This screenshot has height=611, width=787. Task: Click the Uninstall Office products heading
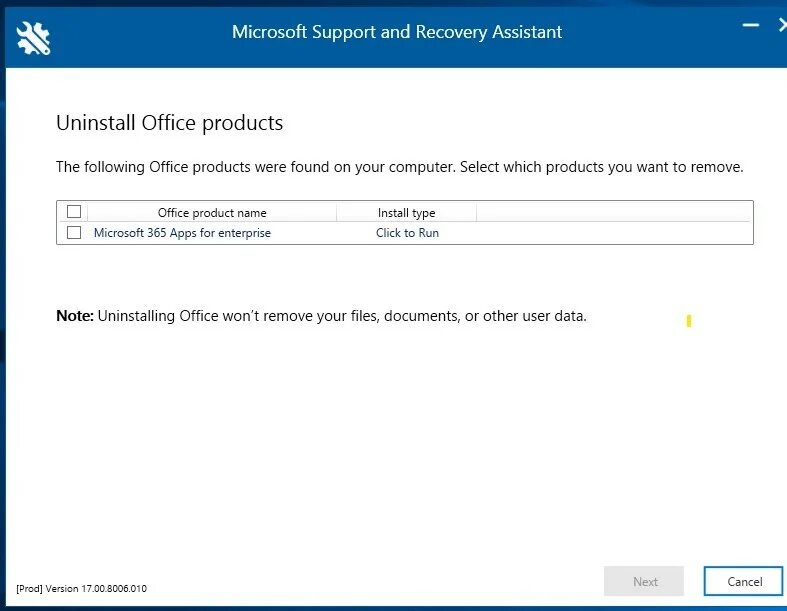click(169, 123)
